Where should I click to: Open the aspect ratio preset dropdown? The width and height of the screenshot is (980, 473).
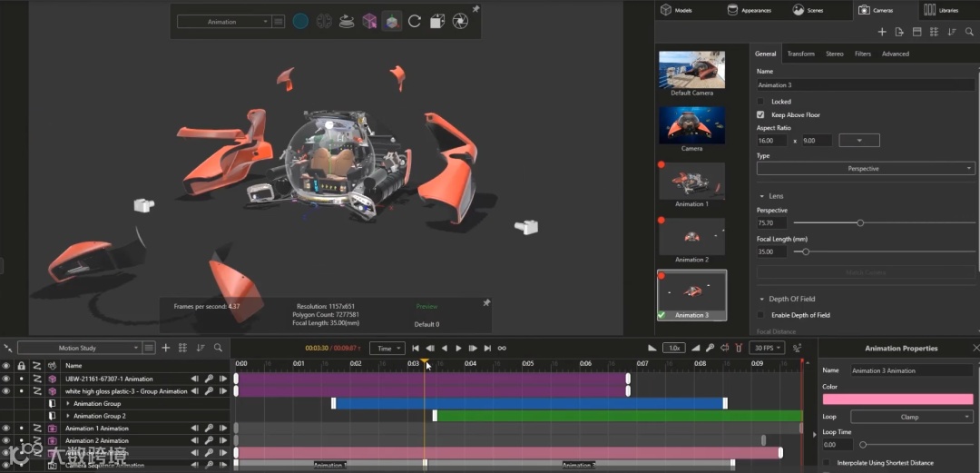click(x=859, y=141)
